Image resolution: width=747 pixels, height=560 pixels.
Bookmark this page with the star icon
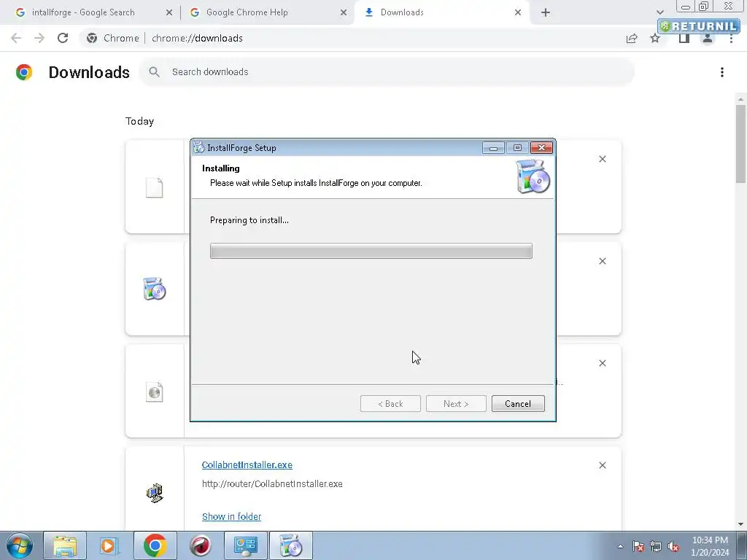coord(655,39)
